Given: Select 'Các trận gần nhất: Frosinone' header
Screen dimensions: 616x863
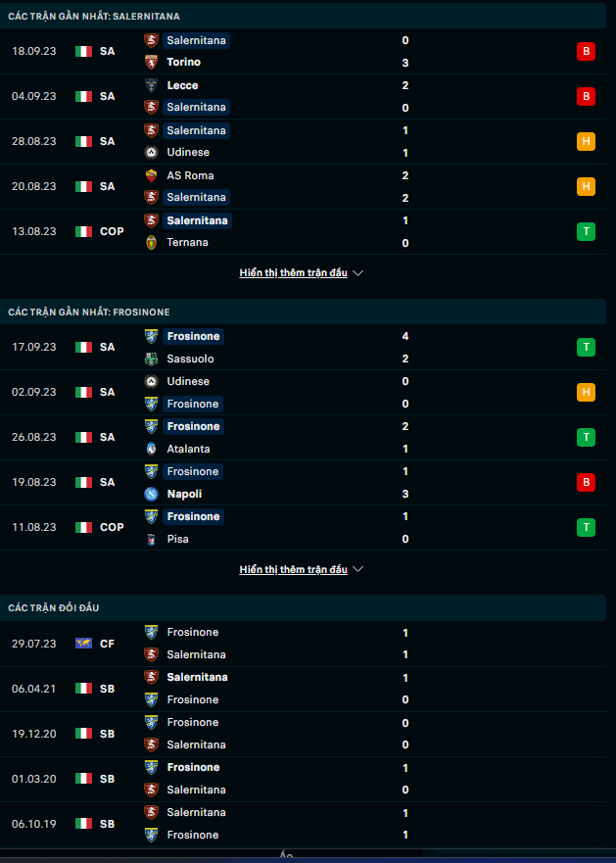Looking at the screenshot, I should [88, 312].
